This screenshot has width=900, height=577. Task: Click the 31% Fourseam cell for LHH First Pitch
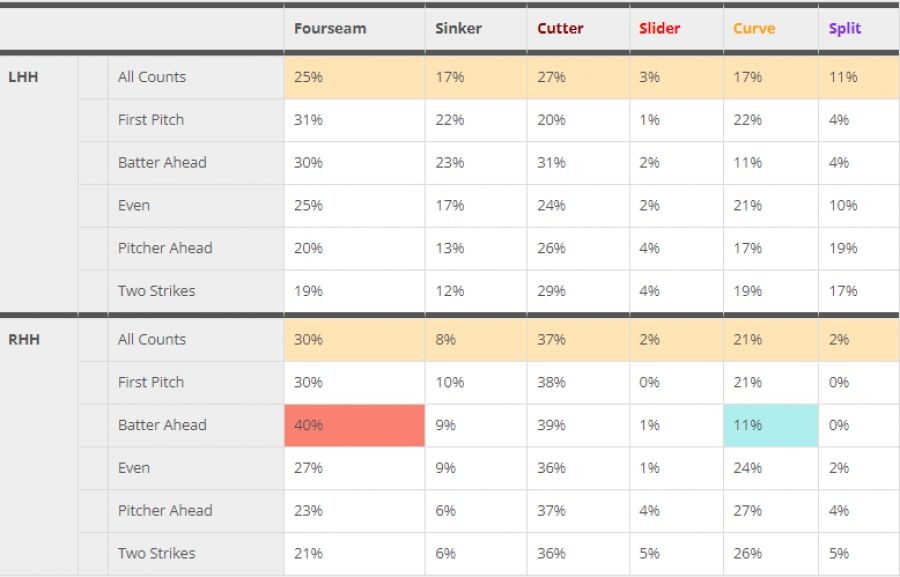308,120
